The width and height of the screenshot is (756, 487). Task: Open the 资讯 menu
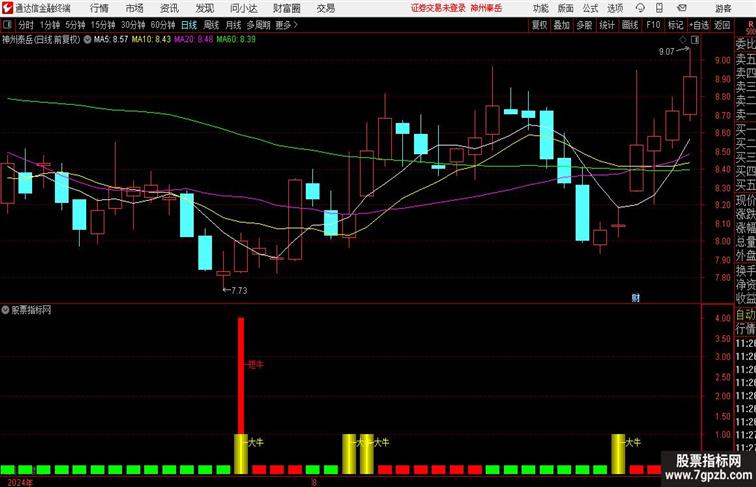coord(169,8)
